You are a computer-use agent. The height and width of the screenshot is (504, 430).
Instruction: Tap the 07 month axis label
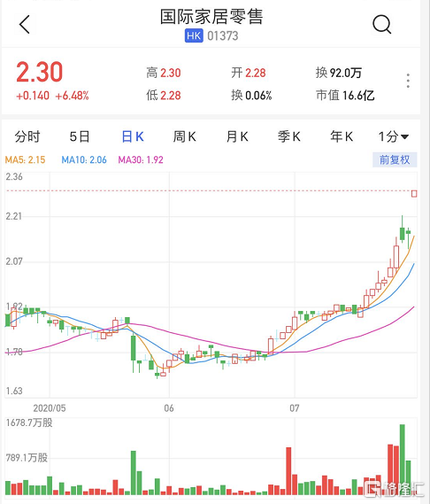tap(295, 408)
